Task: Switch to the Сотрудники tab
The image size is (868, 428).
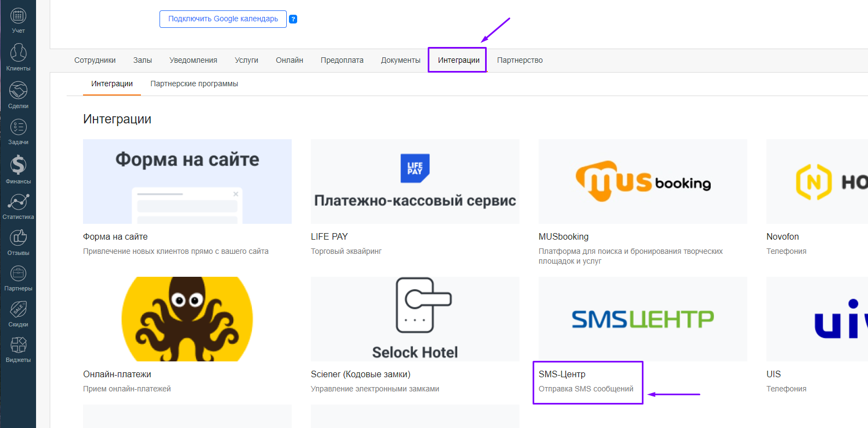Action: point(95,60)
